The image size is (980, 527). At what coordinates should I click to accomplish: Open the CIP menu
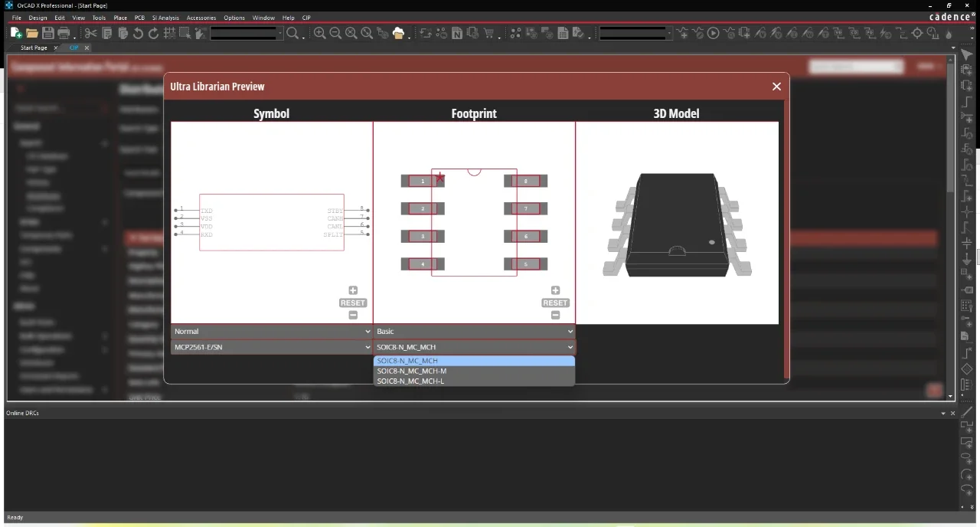(x=306, y=18)
